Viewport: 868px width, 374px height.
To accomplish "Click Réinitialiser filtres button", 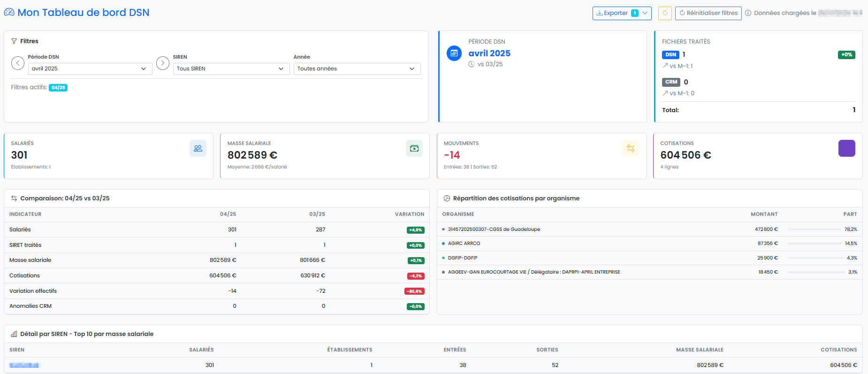I will [x=708, y=13].
